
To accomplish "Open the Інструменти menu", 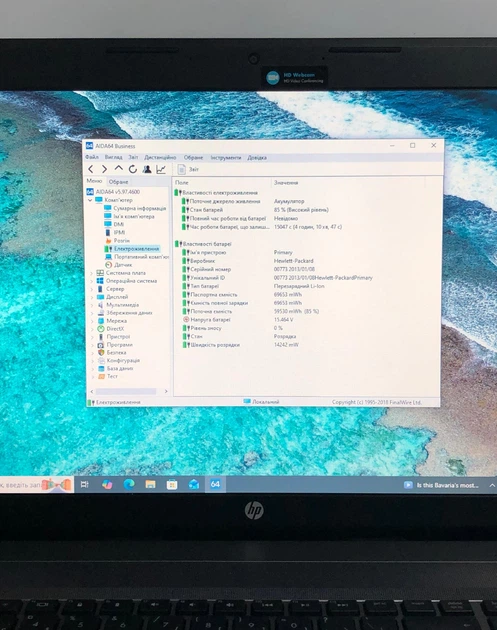I will [226, 158].
